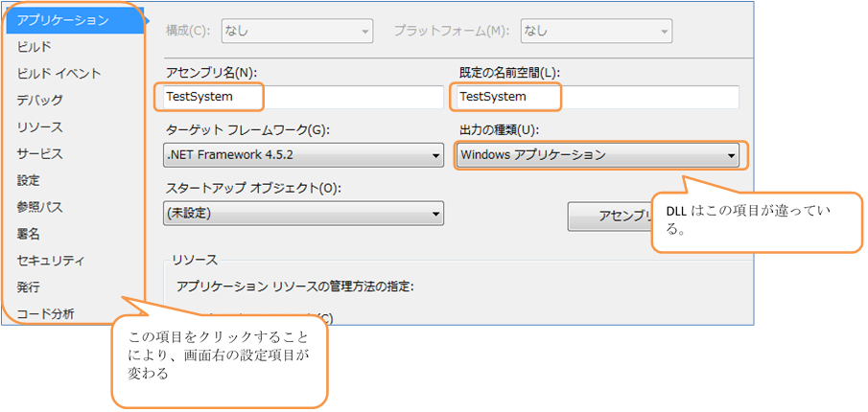The width and height of the screenshot is (868, 412).
Task: Select the セキュリティ tab
Action: point(51,261)
